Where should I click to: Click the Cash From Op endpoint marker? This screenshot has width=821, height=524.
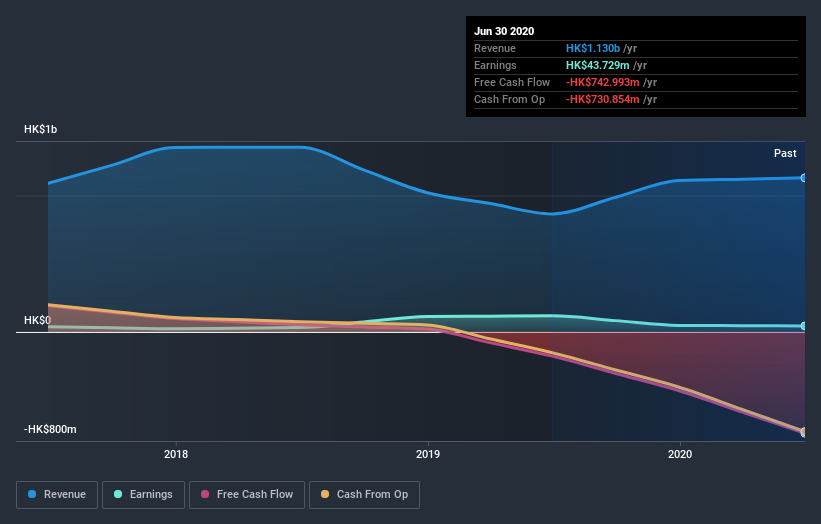(804, 432)
